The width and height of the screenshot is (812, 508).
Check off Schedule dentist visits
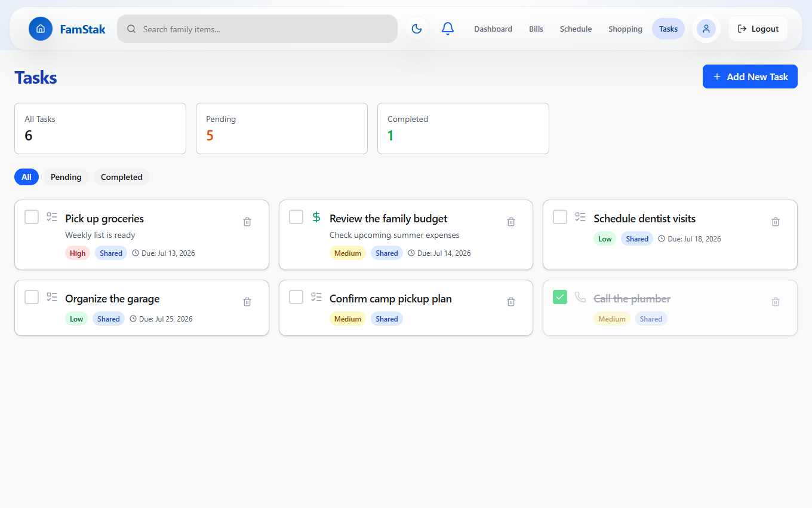(560, 217)
